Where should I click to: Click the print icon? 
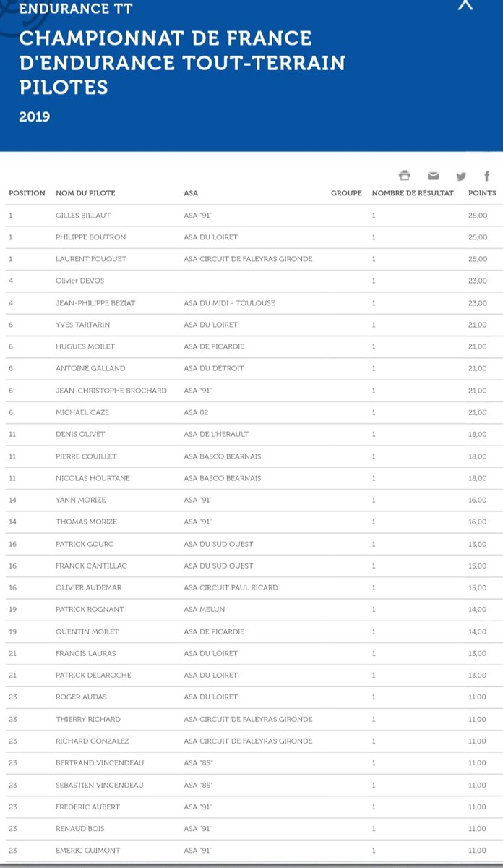pyautogui.click(x=405, y=175)
